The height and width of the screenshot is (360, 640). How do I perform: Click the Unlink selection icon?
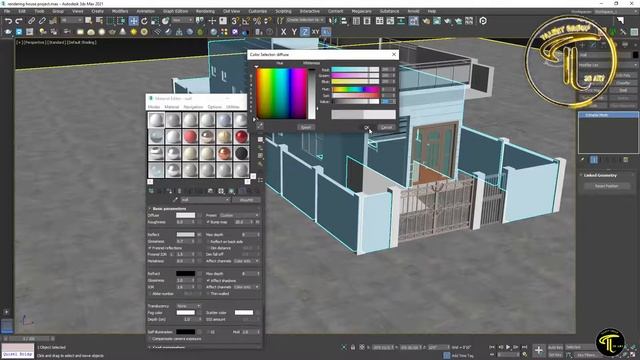tap(42, 21)
